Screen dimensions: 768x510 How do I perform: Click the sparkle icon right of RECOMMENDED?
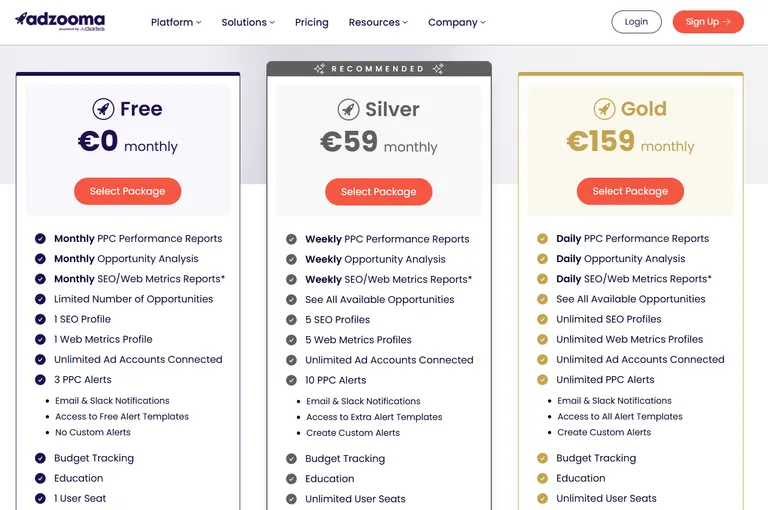[438, 69]
